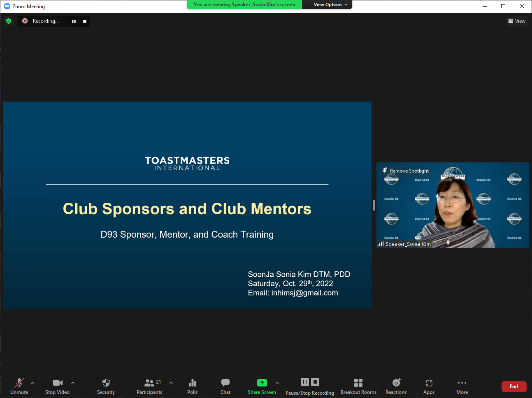Open Participants panel
532x398 pixels.
pos(149,386)
